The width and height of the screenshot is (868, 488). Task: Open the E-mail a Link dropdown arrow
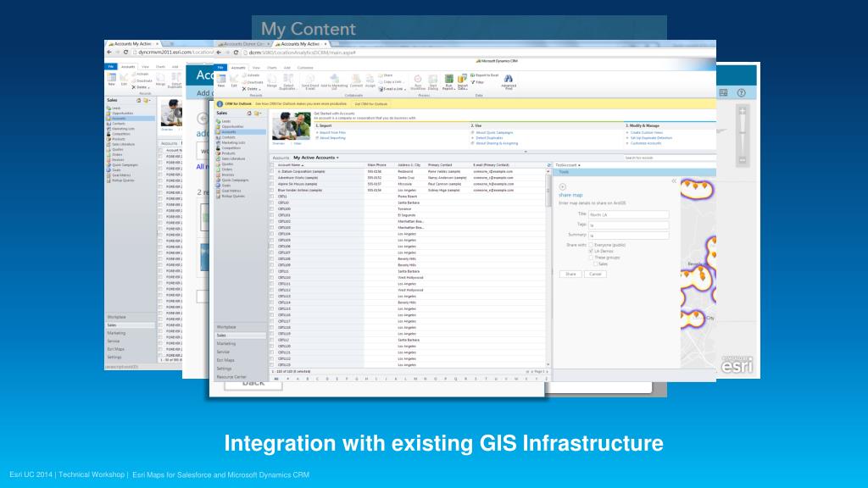[x=405, y=89]
